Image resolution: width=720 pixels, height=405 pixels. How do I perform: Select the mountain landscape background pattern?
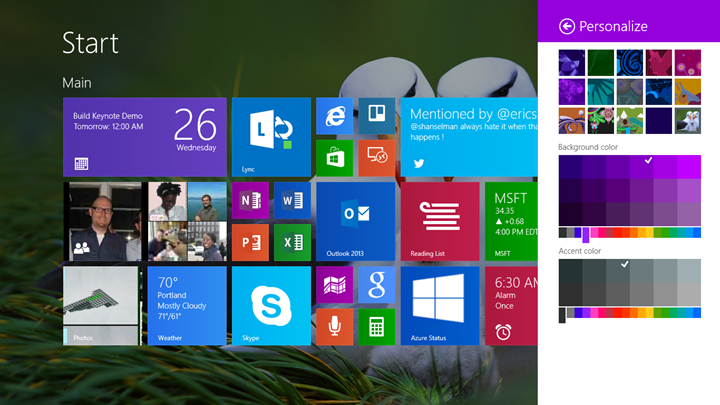click(x=630, y=121)
